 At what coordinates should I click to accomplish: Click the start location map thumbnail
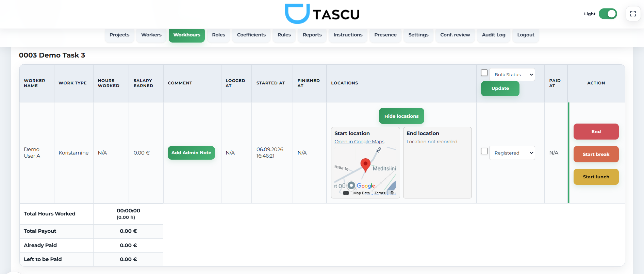365,171
